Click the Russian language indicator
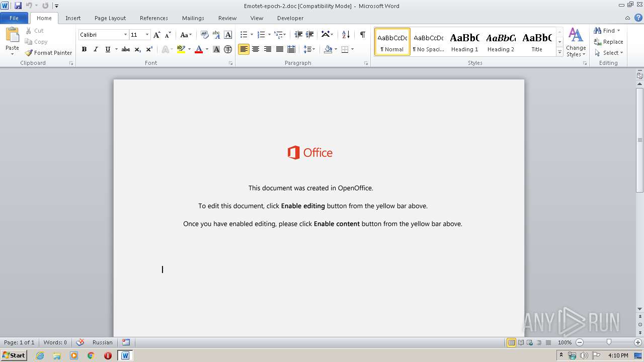The image size is (644, 362). tap(103, 342)
